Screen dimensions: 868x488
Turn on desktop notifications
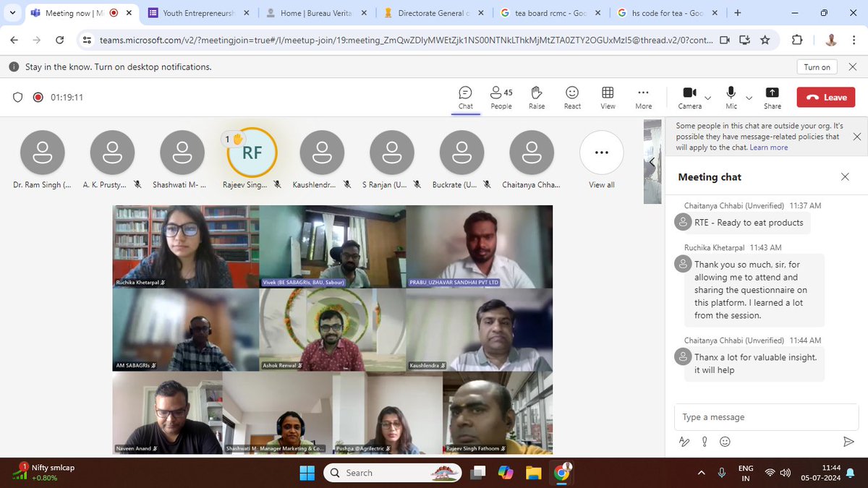817,67
